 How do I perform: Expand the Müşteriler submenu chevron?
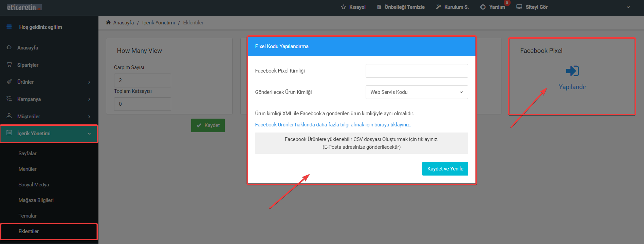click(x=89, y=117)
